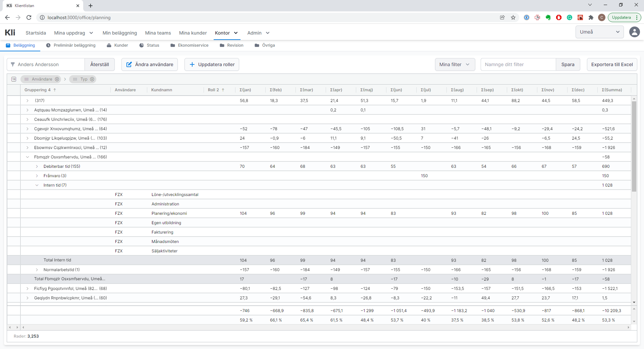Click the column panel icon beside grouping chips
This screenshot has height=349, width=644.
pos(14,79)
